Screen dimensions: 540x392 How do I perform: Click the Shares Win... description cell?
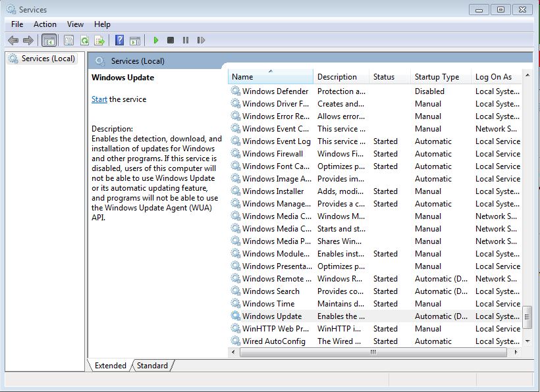click(x=339, y=241)
